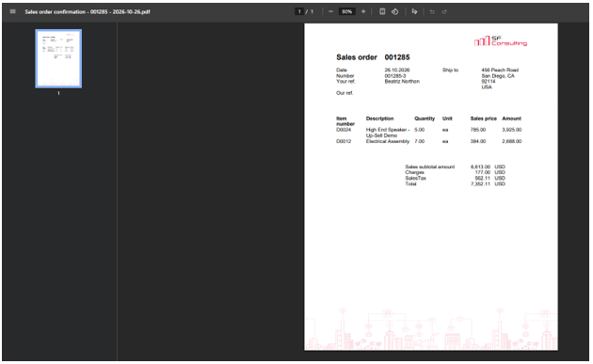Rotate the document with the rotate icon
Screen dimensions: 593x364
[x=394, y=11]
